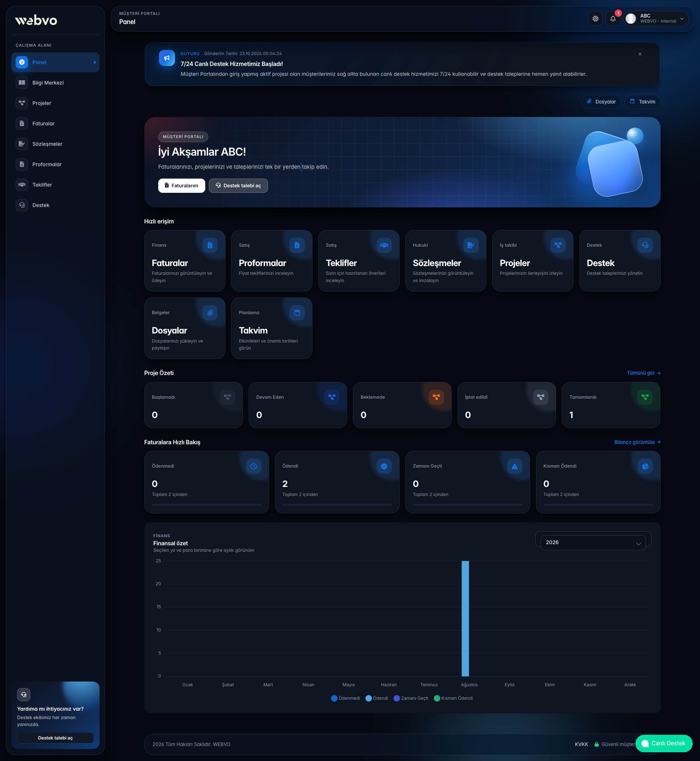Click the Ağustos bar in the chart

pyautogui.click(x=465, y=618)
